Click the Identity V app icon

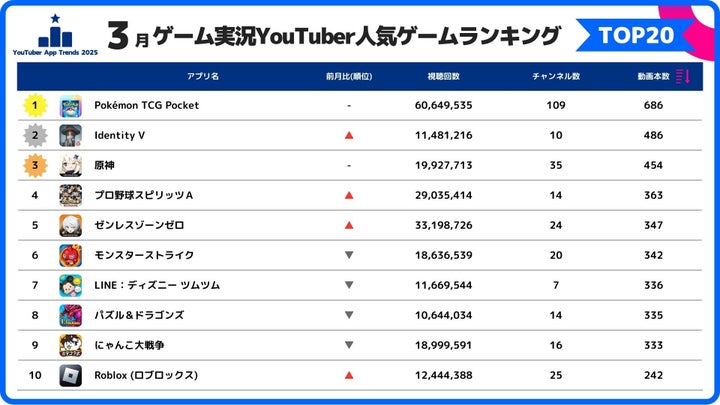coord(70,135)
